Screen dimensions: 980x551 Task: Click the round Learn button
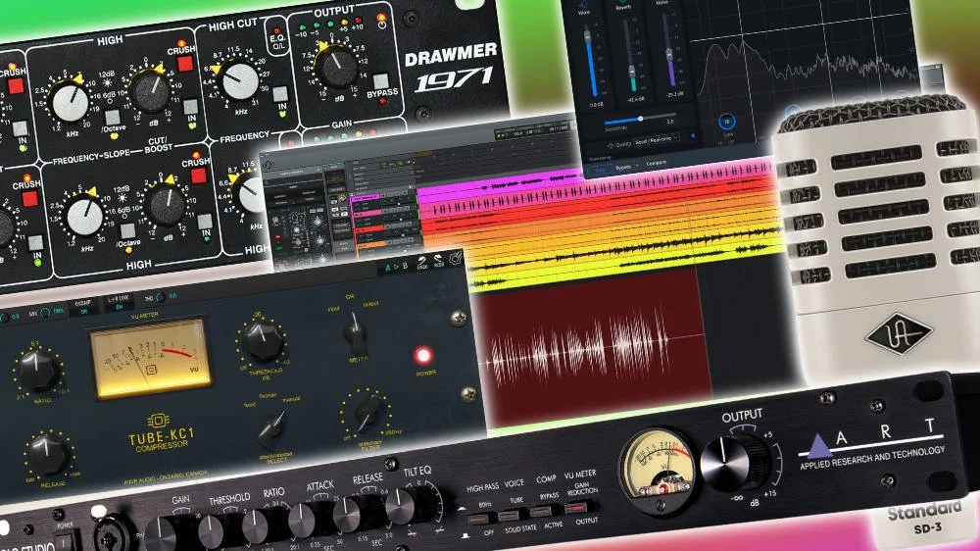pos(726,122)
